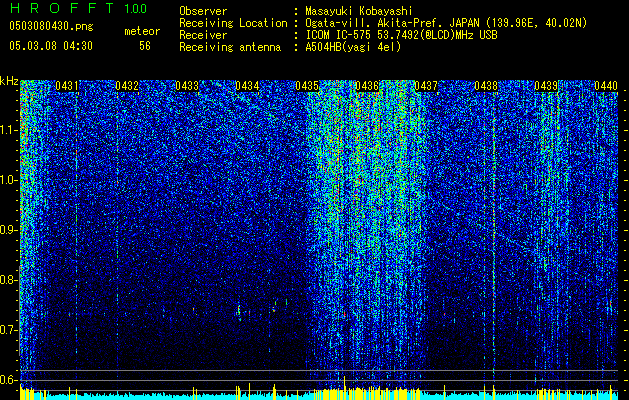Click the meteor count value 56
The image size is (629, 400).
click(x=145, y=46)
